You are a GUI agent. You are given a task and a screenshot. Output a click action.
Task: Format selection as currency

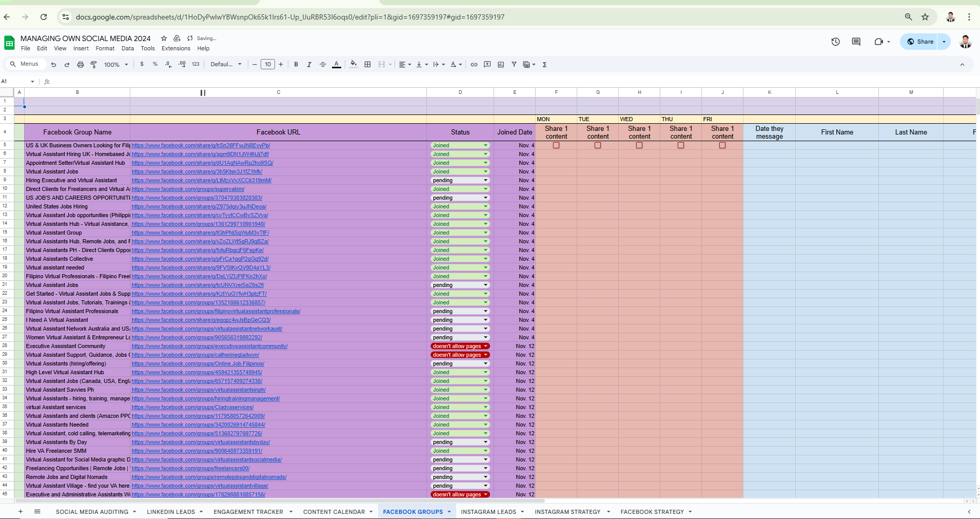(142, 64)
